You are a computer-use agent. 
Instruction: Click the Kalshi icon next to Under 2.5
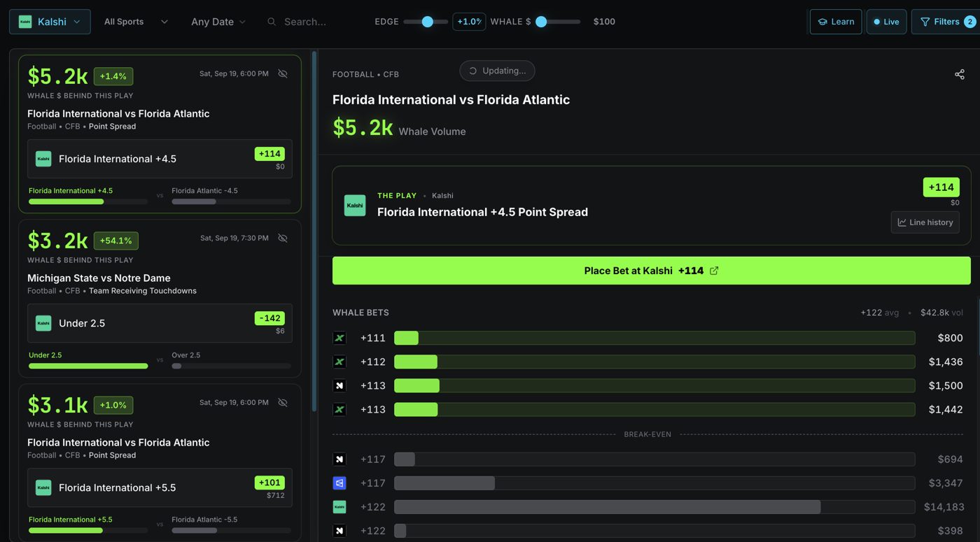coord(43,323)
